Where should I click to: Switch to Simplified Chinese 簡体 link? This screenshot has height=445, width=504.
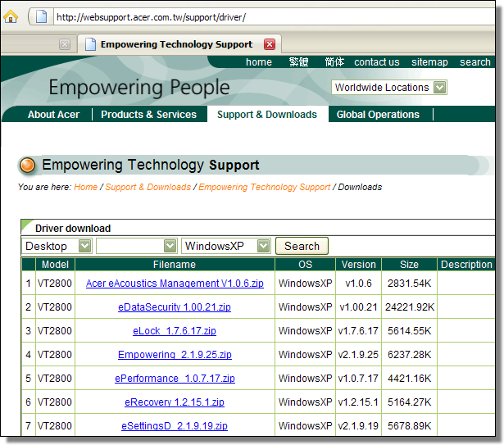pos(334,62)
